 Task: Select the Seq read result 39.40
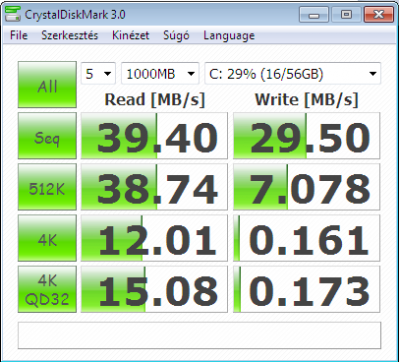point(154,136)
